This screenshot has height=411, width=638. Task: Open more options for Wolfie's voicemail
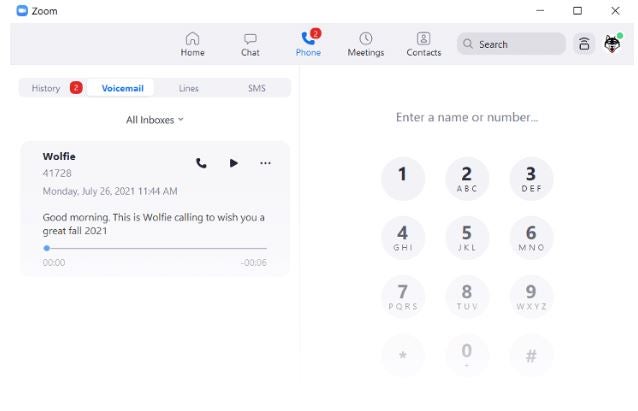coord(265,163)
